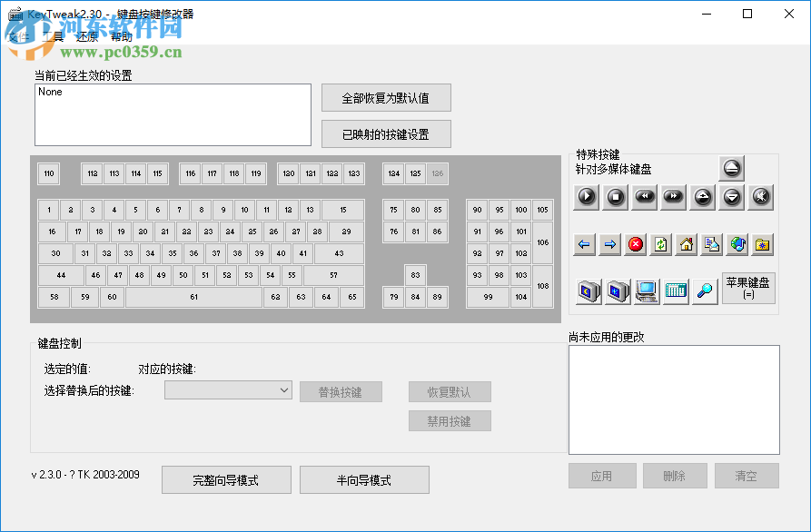Select the media Play special key

coord(587,197)
